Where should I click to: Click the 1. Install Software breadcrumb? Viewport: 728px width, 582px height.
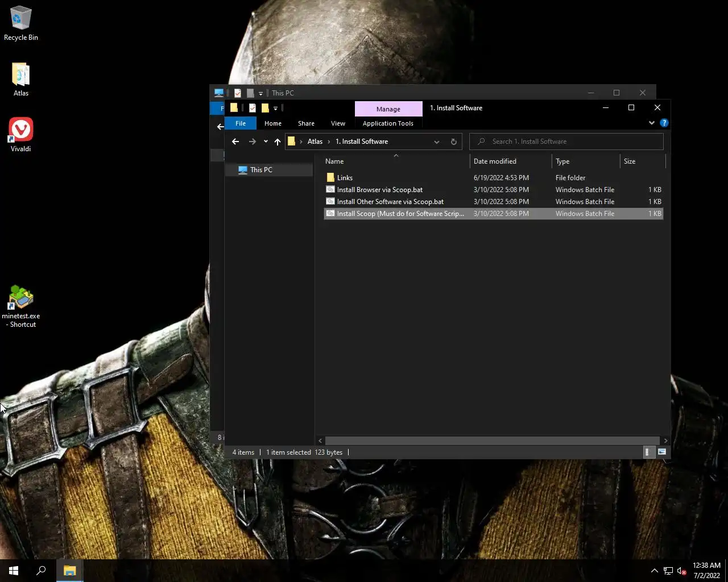(362, 142)
